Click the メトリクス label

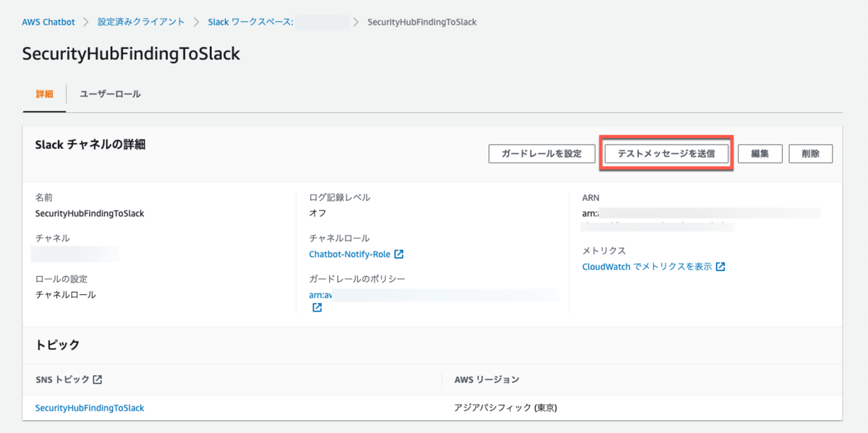pos(604,251)
